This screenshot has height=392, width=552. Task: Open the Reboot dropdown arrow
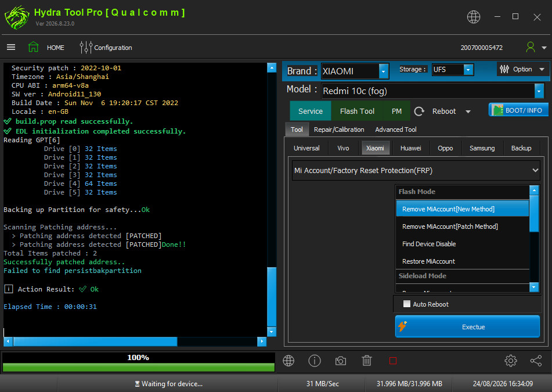tap(468, 112)
